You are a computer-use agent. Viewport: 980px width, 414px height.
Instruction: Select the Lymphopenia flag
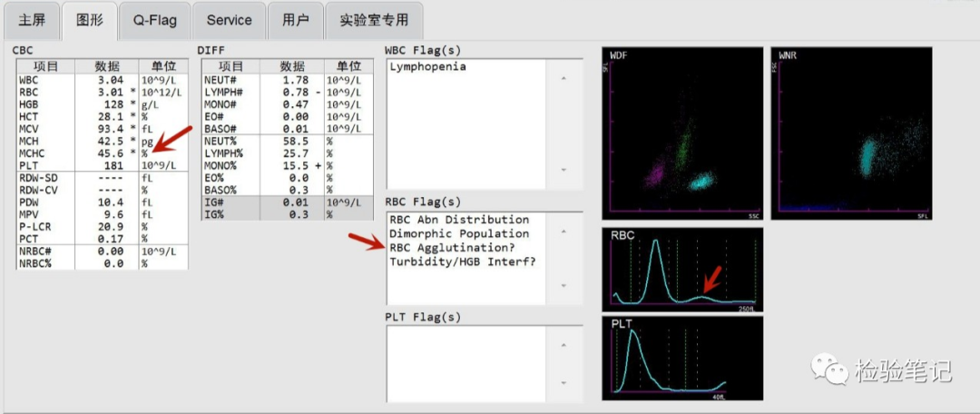[x=427, y=67]
